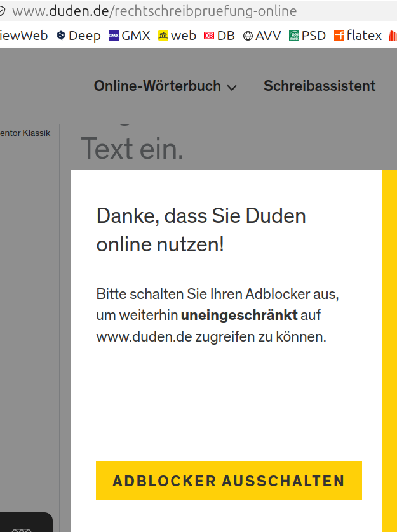Open the GMX bookmark icon
Screen dimensions: 397x532
pyautogui.click(x=114, y=36)
